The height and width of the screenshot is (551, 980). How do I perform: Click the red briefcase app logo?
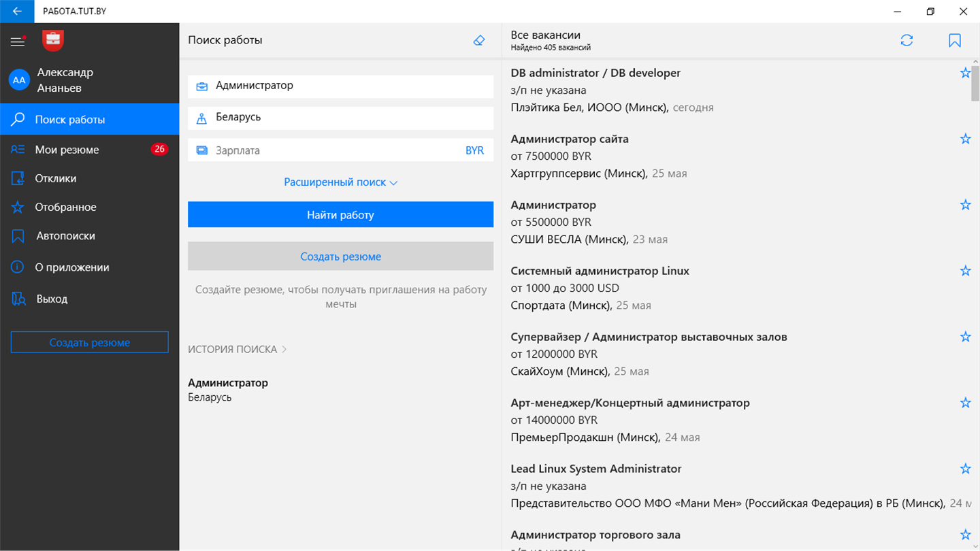click(53, 41)
